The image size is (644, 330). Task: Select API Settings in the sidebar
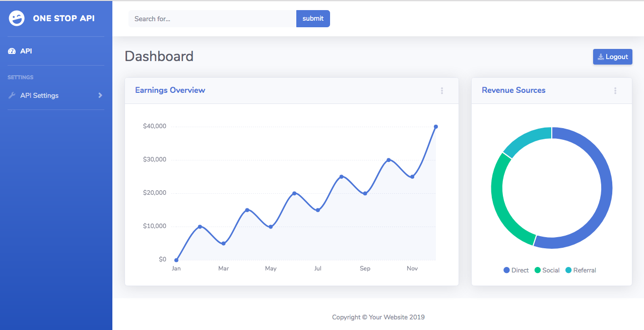[39, 95]
